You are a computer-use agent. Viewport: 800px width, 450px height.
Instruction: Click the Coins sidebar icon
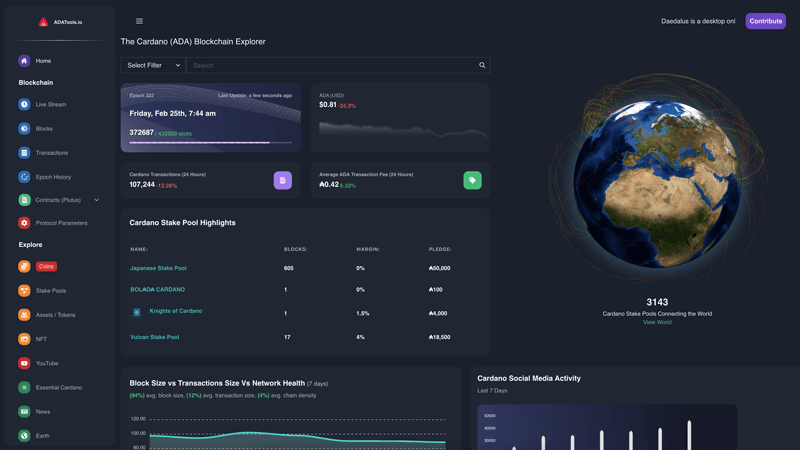[24, 266]
